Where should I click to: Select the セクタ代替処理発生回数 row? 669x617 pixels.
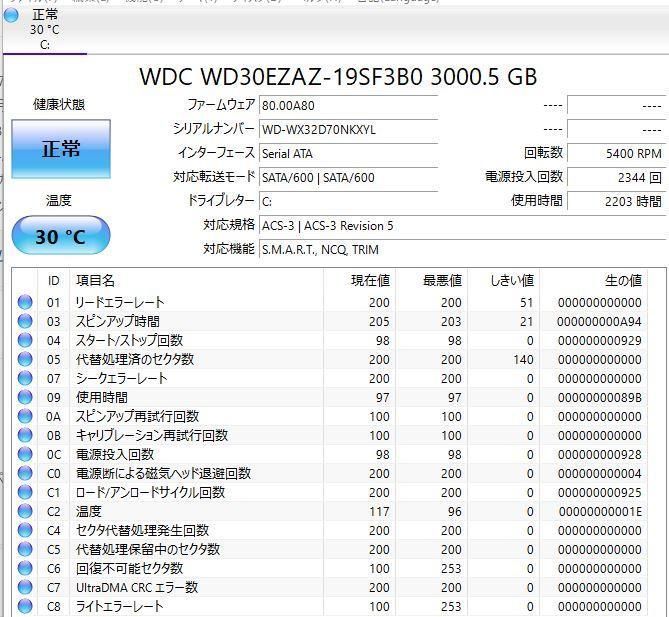[330, 530]
